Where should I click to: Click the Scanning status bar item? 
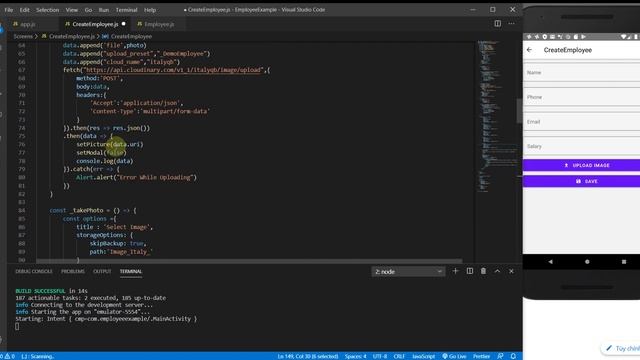point(37,356)
